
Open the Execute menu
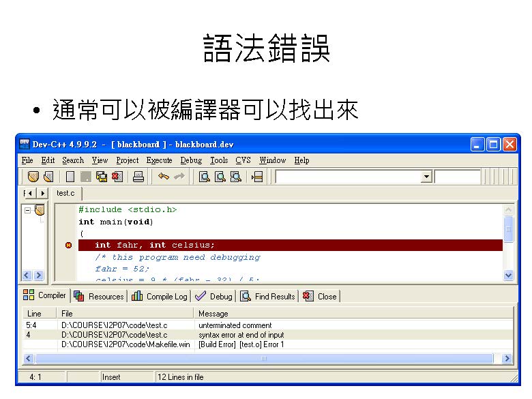click(160, 160)
